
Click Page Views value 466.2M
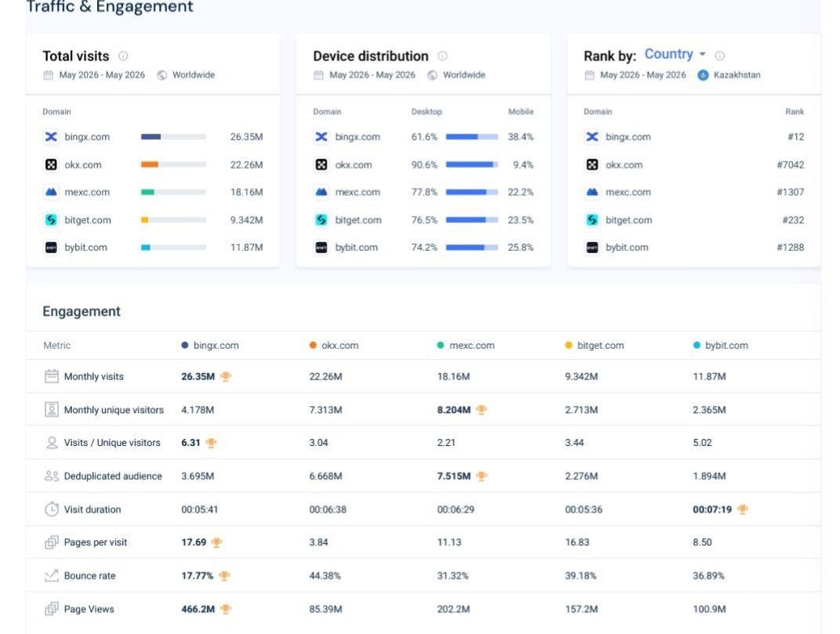click(x=197, y=609)
